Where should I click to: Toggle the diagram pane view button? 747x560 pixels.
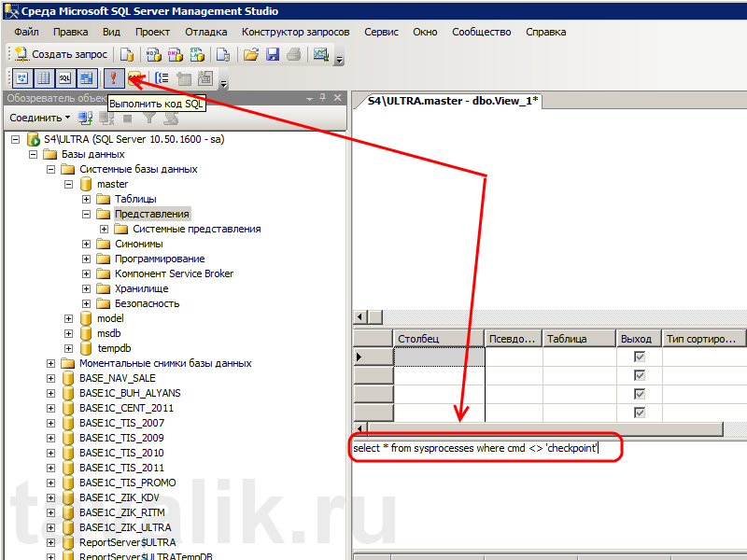tap(22, 78)
